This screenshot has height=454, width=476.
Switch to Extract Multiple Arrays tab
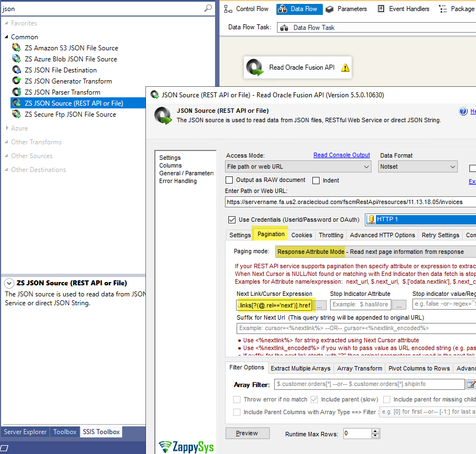point(301,368)
